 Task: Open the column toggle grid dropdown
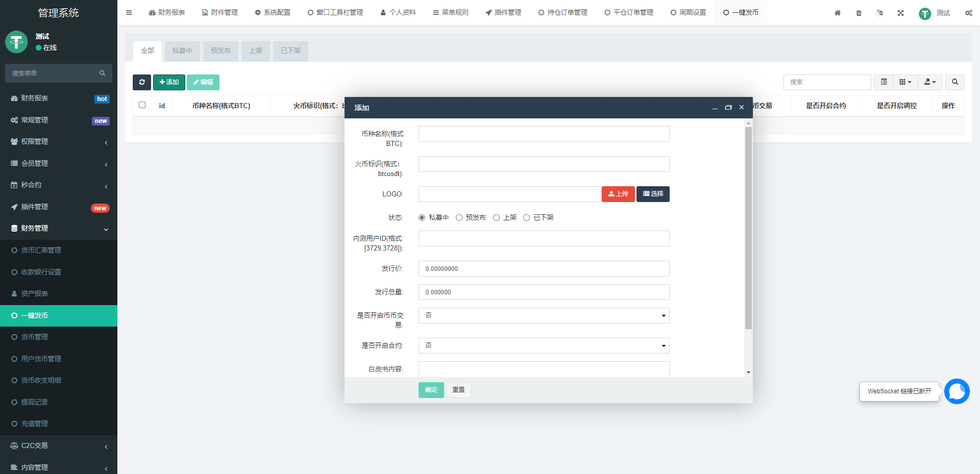click(905, 82)
